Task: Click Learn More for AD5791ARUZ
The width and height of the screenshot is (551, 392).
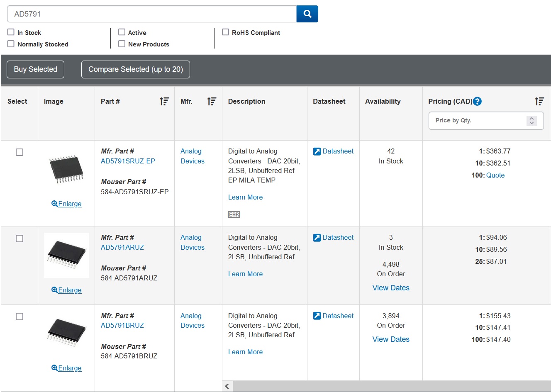Action: [x=245, y=274]
